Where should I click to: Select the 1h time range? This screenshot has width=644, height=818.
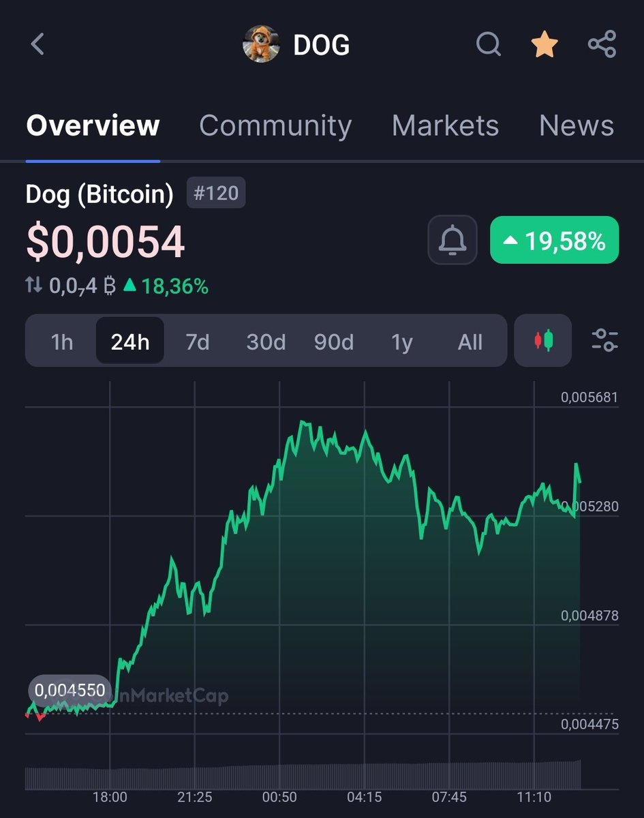point(62,342)
